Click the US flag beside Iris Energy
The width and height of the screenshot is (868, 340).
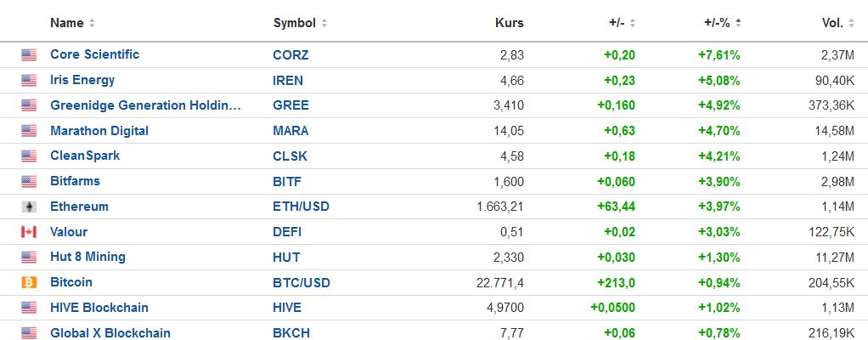pyautogui.click(x=29, y=81)
